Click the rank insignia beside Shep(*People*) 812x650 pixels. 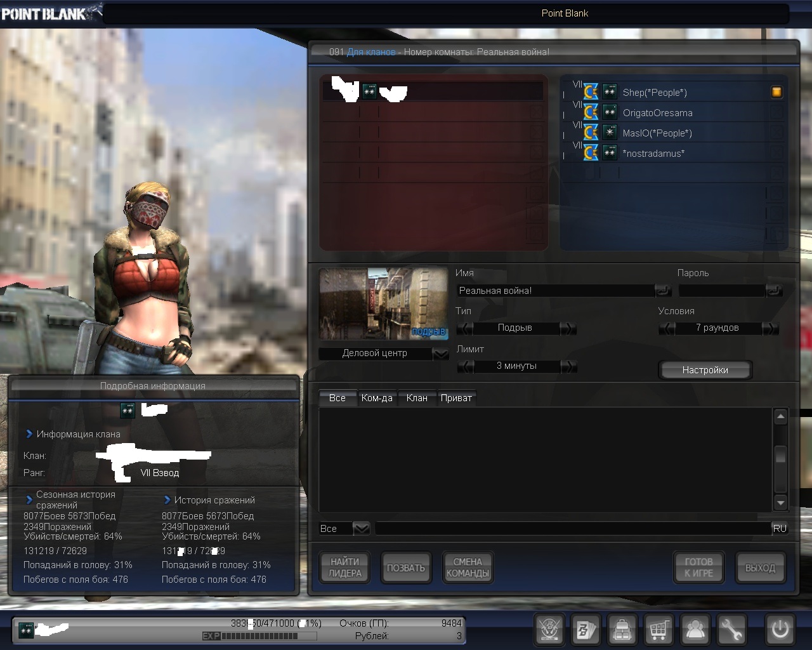pos(610,92)
